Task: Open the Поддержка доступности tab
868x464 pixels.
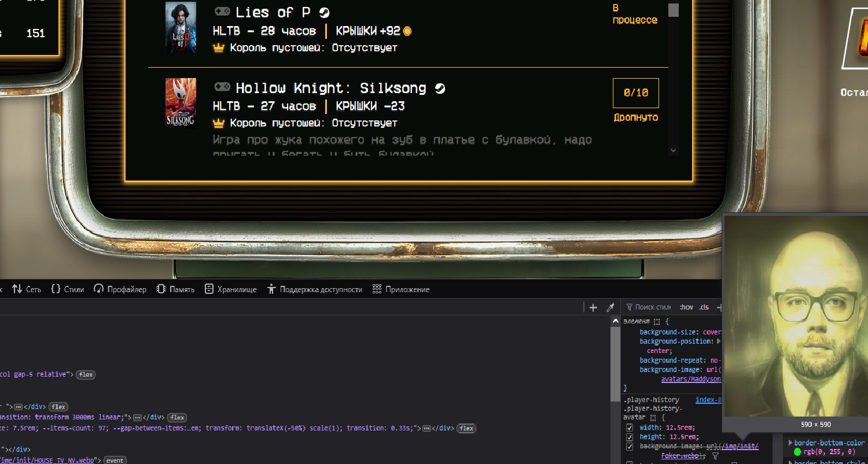Action: 315,289
